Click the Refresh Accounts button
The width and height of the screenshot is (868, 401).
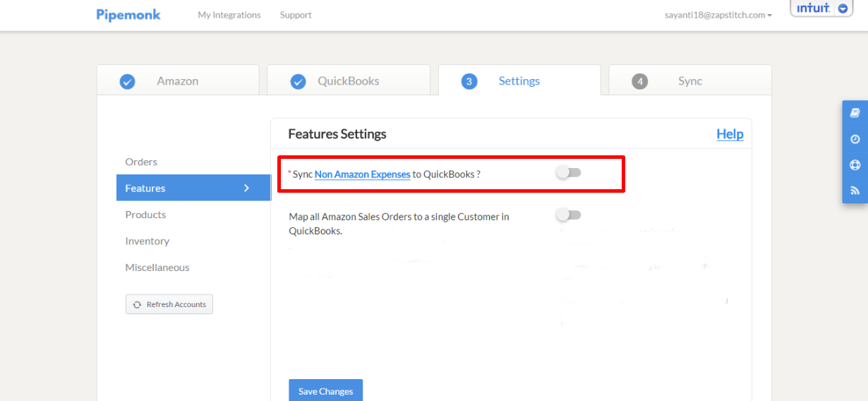pyautogui.click(x=169, y=304)
